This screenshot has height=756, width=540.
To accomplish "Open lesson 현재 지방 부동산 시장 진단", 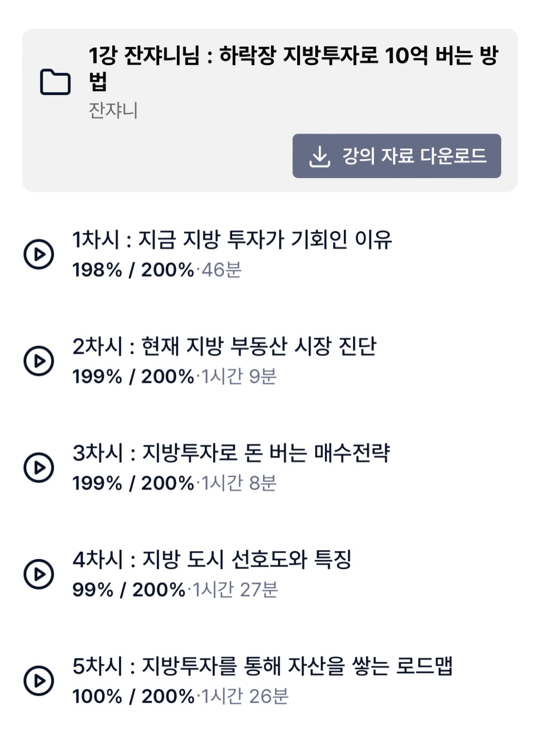I will 224,346.
